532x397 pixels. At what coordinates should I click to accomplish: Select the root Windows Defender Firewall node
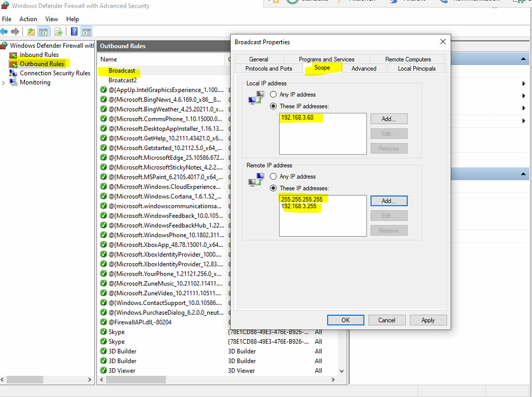(x=51, y=45)
